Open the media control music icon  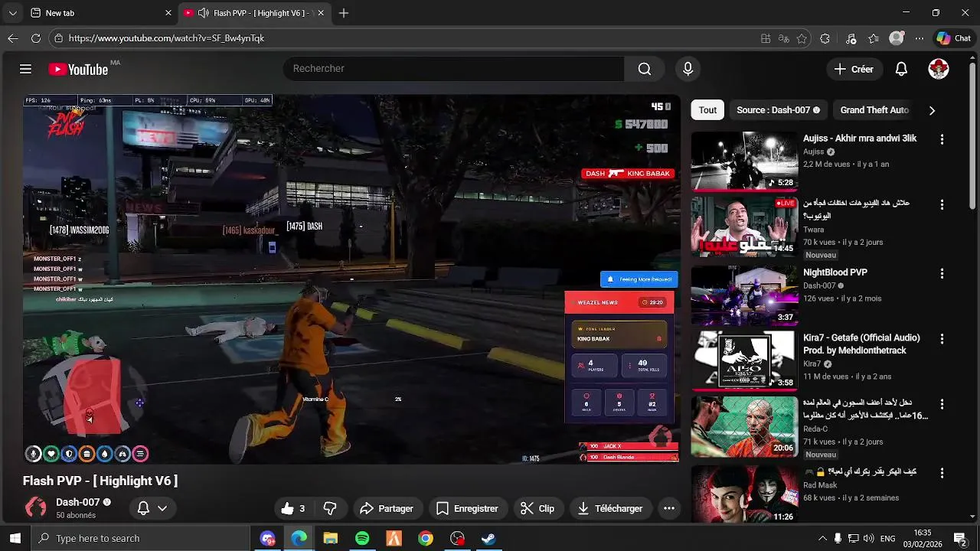[x=851, y=38]
